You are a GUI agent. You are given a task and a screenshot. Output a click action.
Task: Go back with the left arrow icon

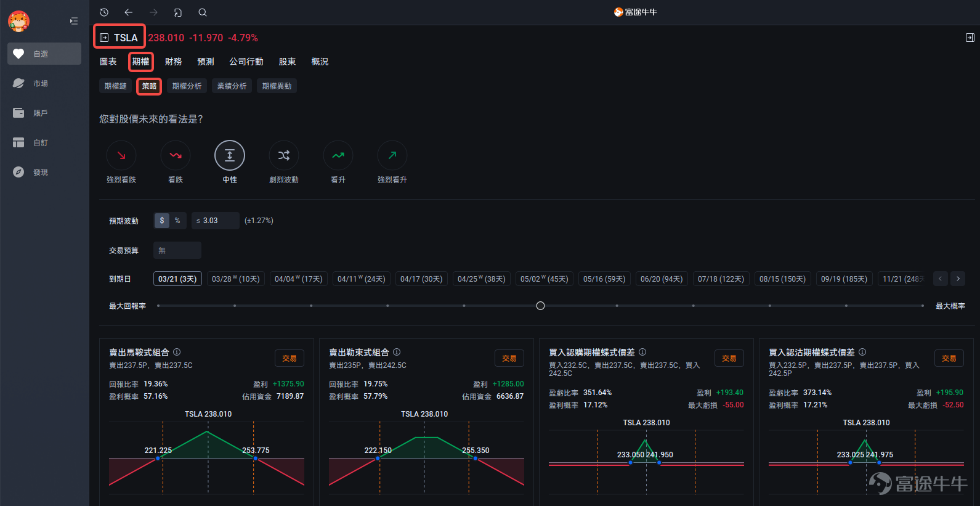(128, 12)
